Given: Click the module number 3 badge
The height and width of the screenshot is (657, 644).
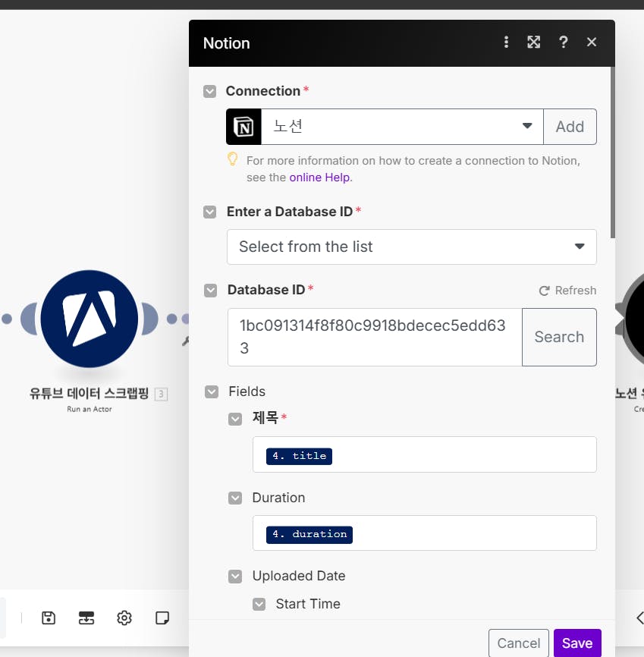Looking at the screenshot, I should pyautogui.click(x=161, y=395).
